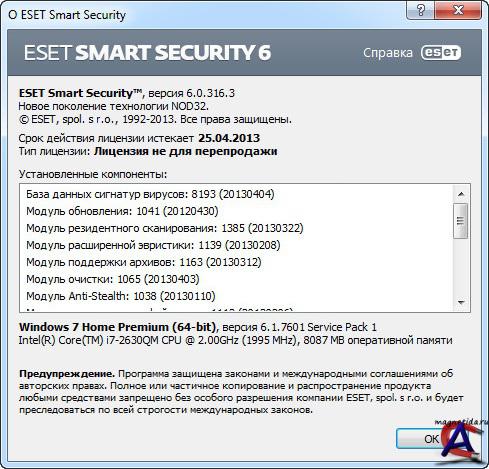Click the ESET logo icon in header
Image resolution: width=489 pixels, height=469 pixels.
tap(441, 53)
